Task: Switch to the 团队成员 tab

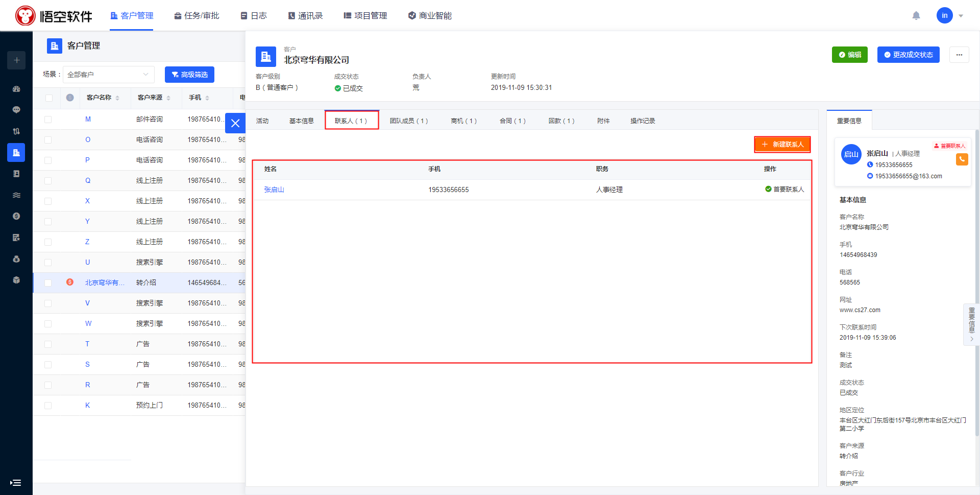Action: (408, 121)
